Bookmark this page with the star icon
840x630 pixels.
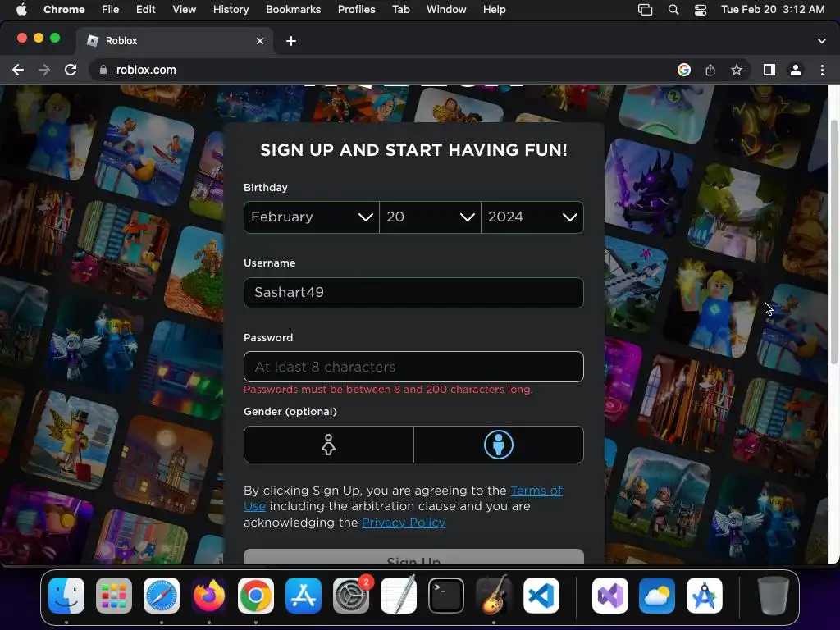(x=737, y=70)
